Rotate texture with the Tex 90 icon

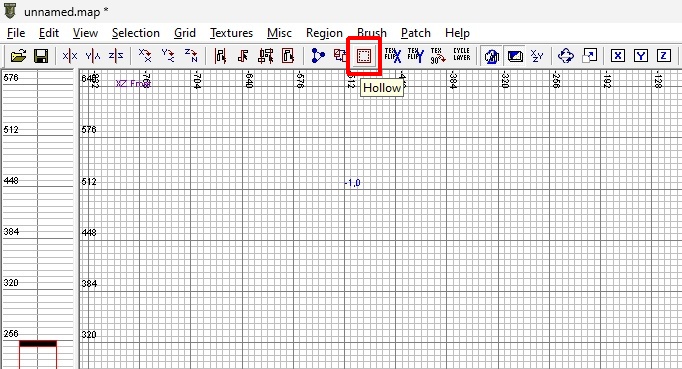point(438,56)
